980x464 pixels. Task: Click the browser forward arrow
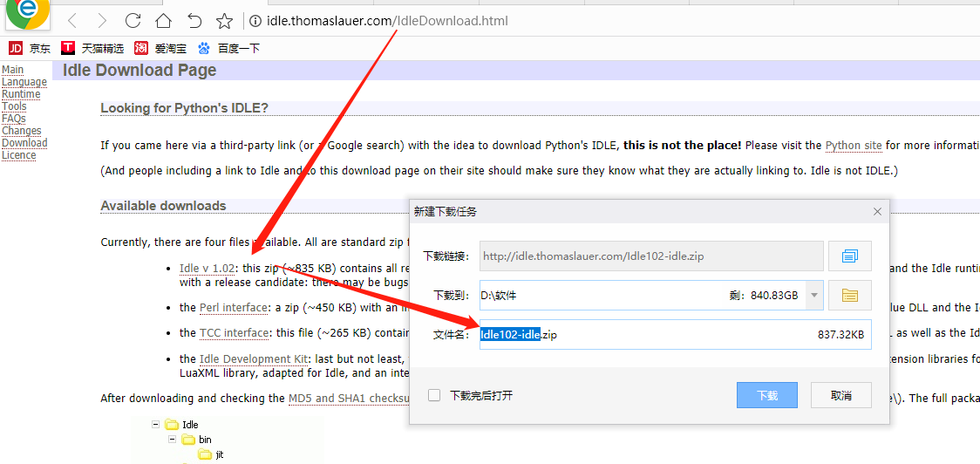pyautogui.click(x=103, y=21)
